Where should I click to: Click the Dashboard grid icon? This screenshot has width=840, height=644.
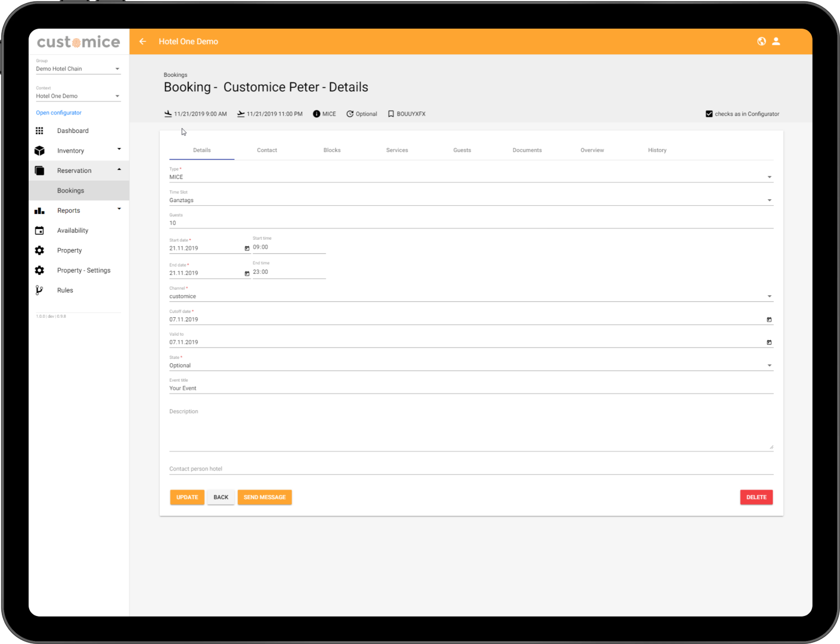click(39, 131)
